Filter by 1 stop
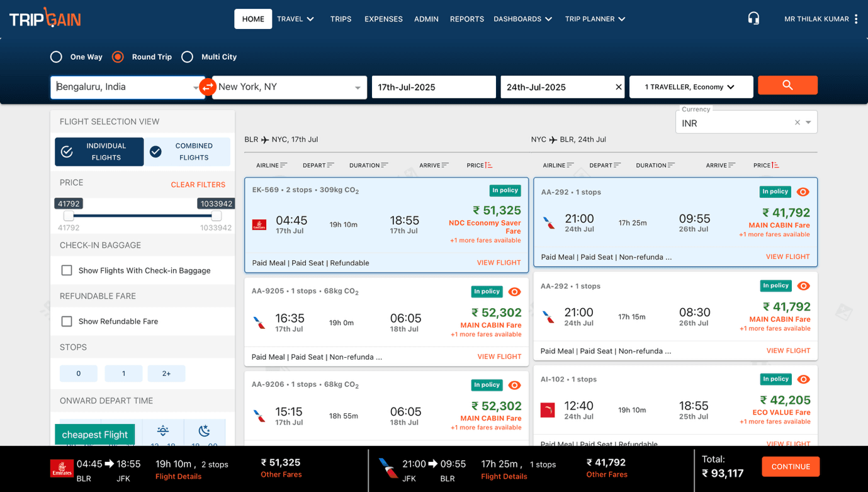 click(123, 374)
